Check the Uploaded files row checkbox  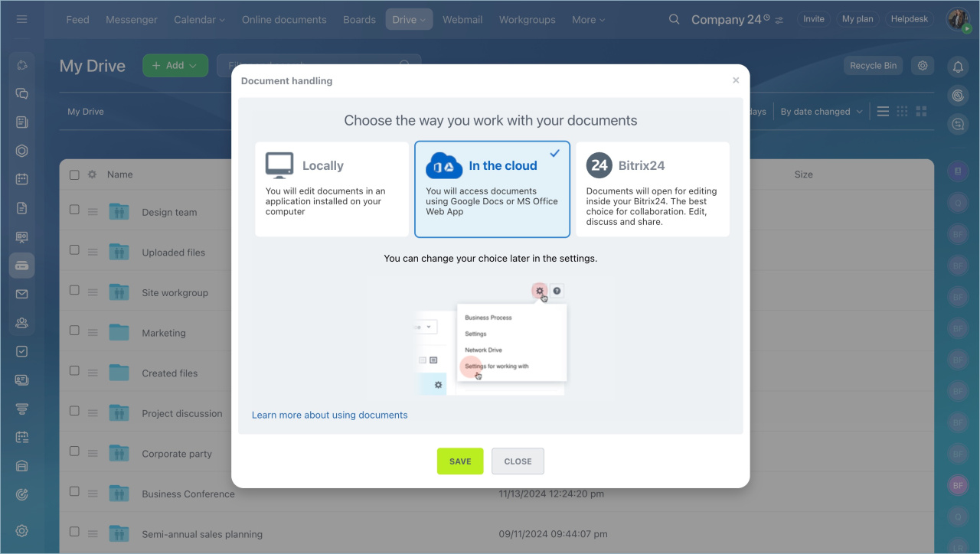coord(74,249)
